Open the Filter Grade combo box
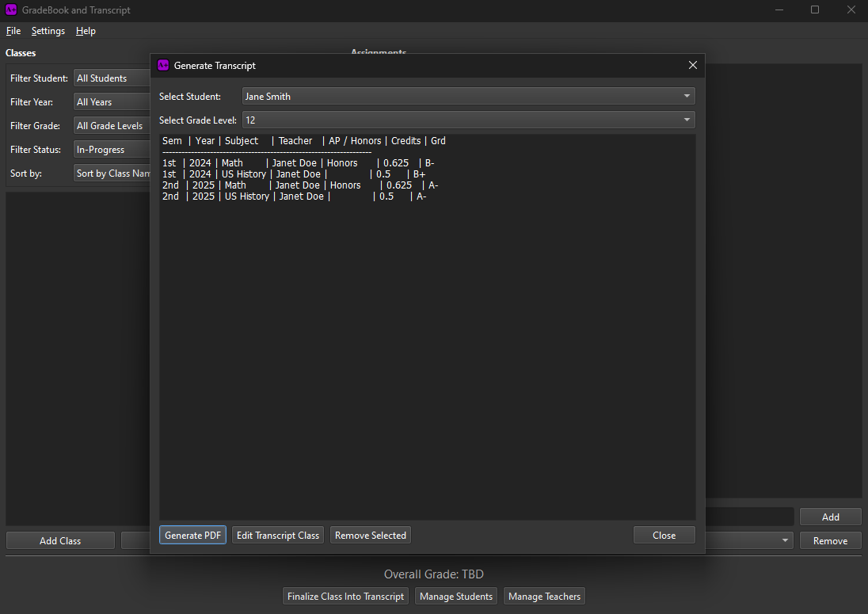Screen dimensions: 868x614 [112, 126]
